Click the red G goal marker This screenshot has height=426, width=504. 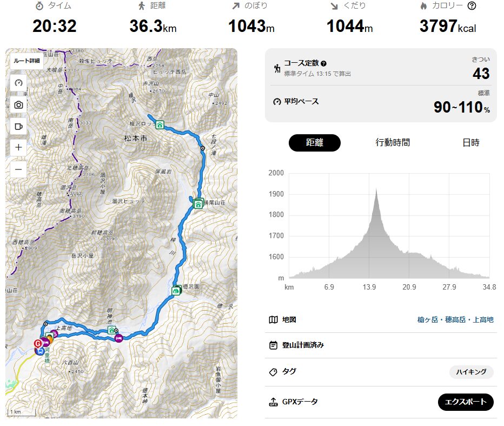38,343
